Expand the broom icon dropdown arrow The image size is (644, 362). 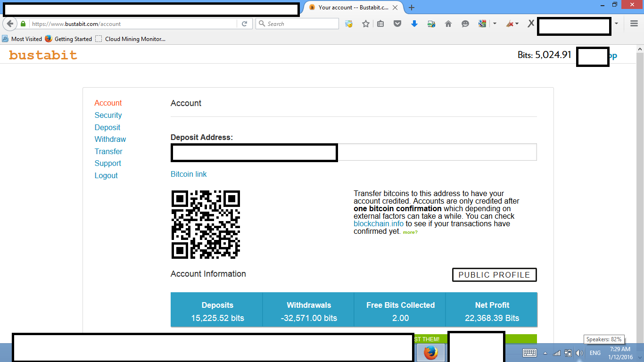[x=517, y=24]
